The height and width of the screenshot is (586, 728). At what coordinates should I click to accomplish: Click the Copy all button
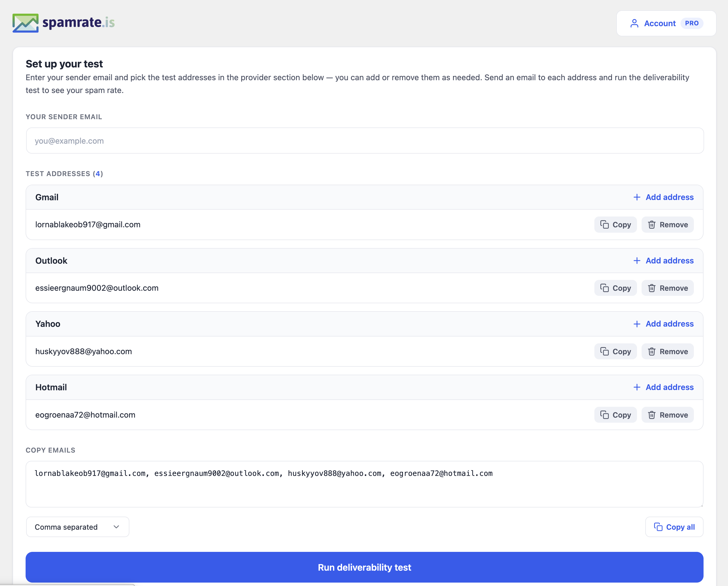point(674,527)
